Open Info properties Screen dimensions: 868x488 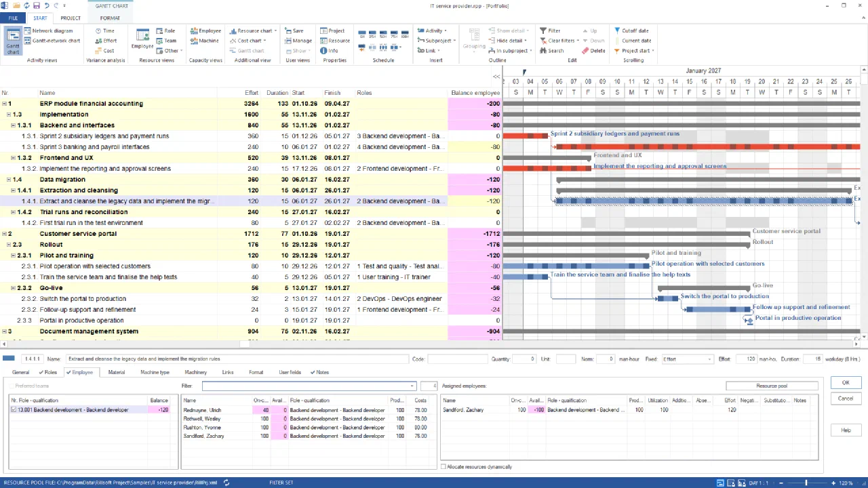(x=329, y=51)
